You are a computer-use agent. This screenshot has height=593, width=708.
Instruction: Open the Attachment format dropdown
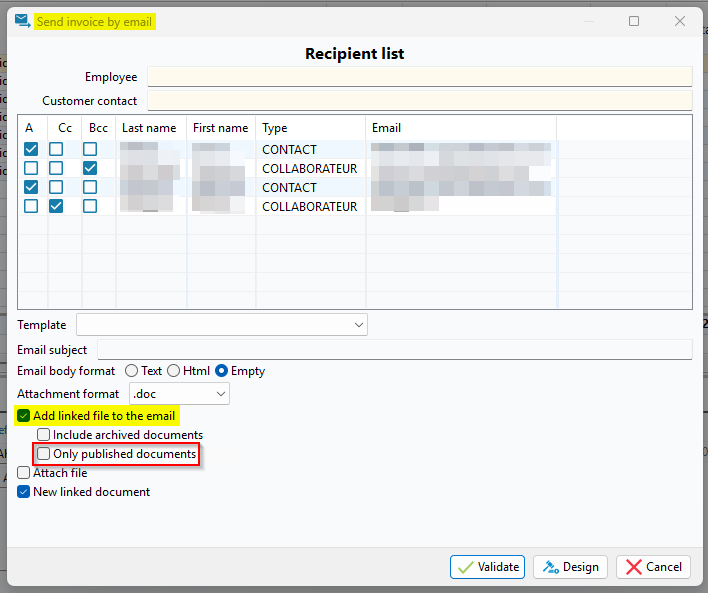pyautogui.click(x=219, y=395)
